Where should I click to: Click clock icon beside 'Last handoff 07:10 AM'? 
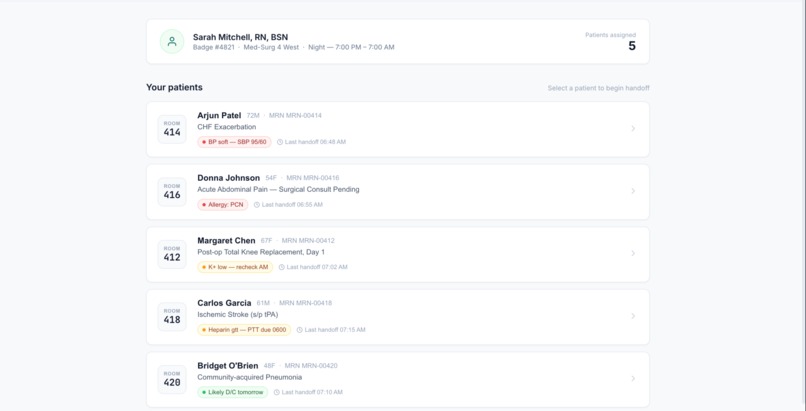click(277, 392)
